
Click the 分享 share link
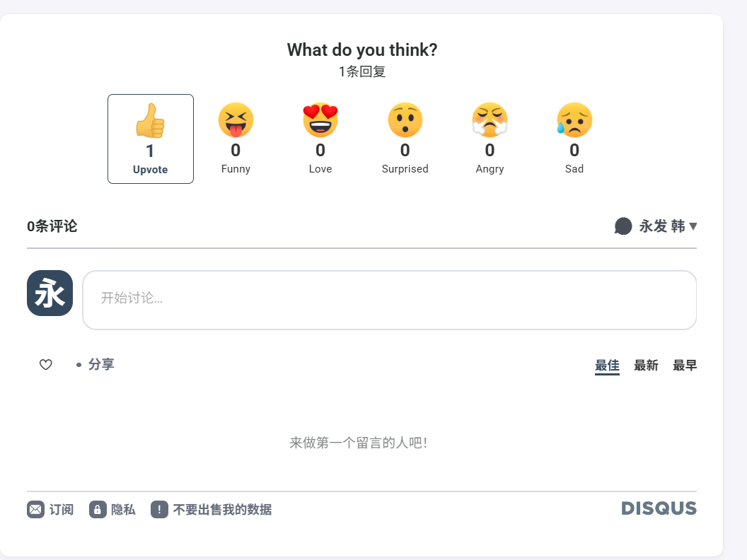point(101,365)
